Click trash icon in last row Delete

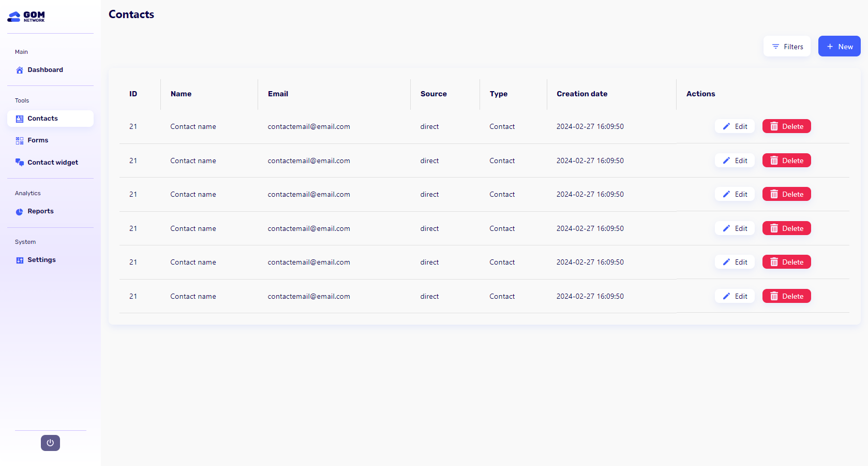pos(774,296)
